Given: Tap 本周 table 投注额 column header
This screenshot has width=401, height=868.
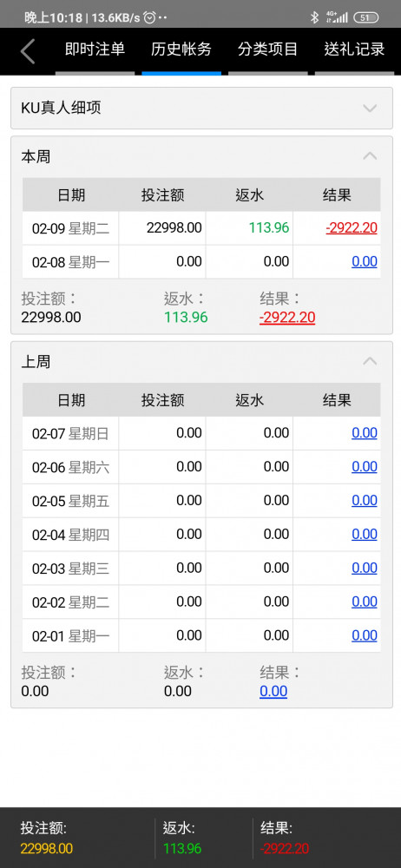Looking at the screenshot, I should [163, 194].
